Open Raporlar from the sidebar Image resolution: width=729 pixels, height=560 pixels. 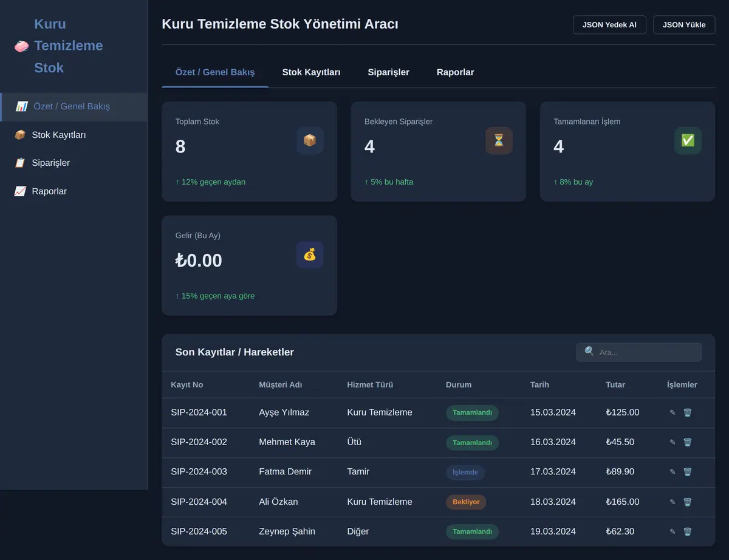pos(74,191)
